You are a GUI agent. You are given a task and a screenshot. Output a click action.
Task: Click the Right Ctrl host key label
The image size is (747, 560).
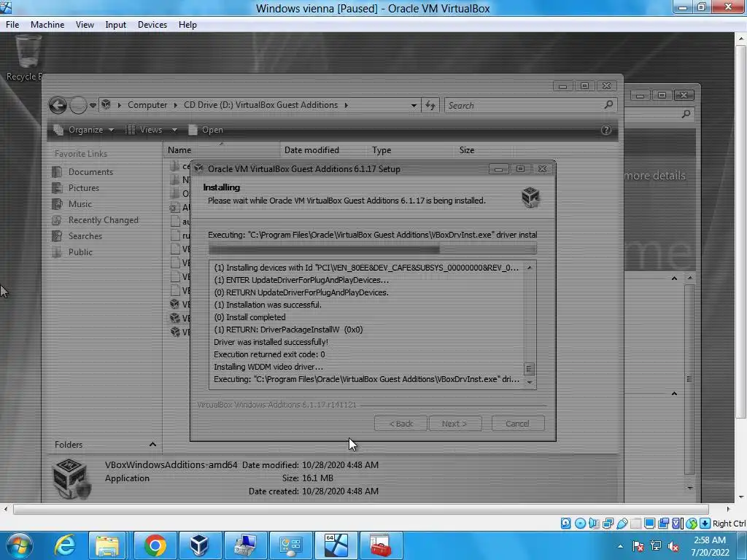pyautogui.click(x=729, y=524)
